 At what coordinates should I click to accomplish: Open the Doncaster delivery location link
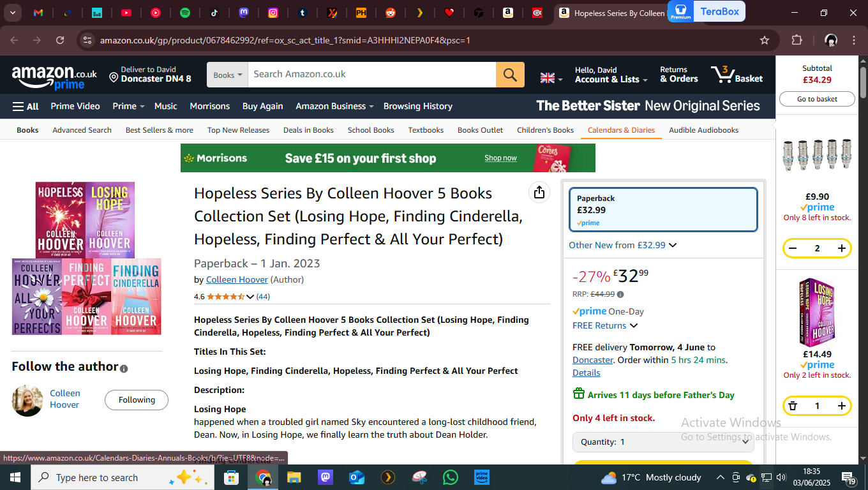[592, 360]
